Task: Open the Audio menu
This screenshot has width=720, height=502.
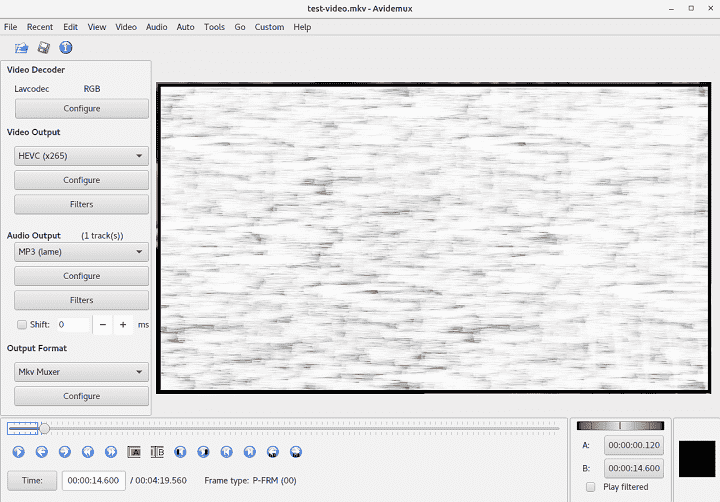Action: pyautogui.click(x=157, y=27)
